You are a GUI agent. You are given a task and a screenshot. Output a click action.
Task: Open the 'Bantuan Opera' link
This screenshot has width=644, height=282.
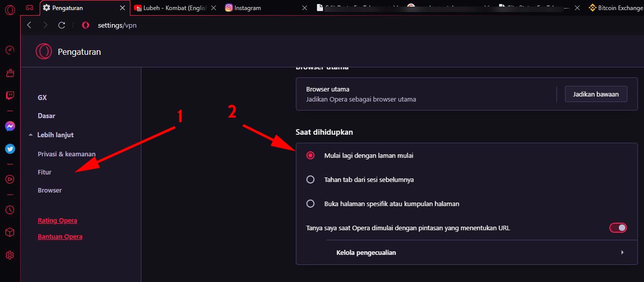[x=60, y=236]
